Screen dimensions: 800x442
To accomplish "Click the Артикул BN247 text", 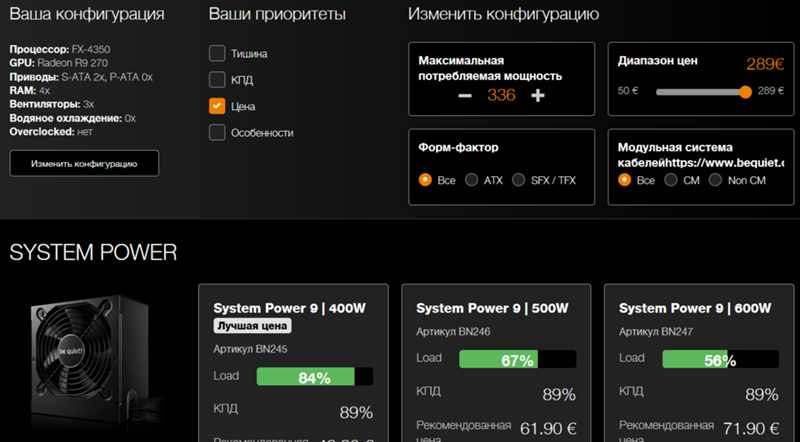I will (x=656, y=332).
